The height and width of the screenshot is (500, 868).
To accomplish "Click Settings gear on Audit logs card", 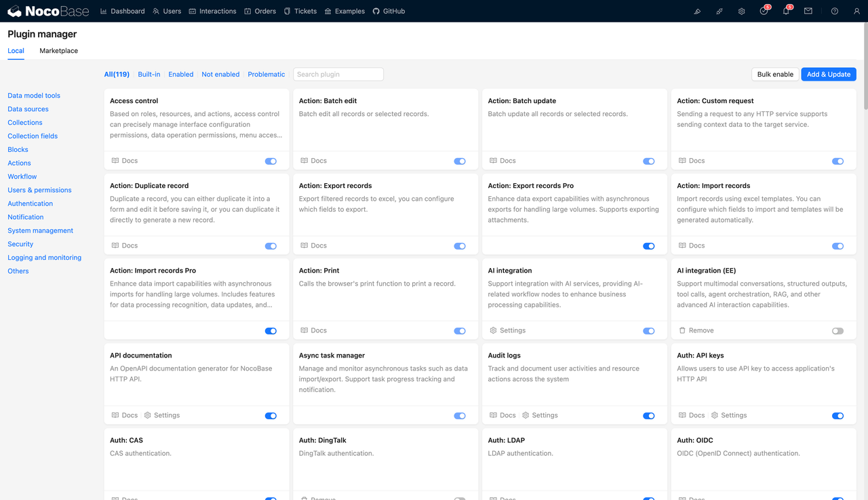I will [526, 415].
